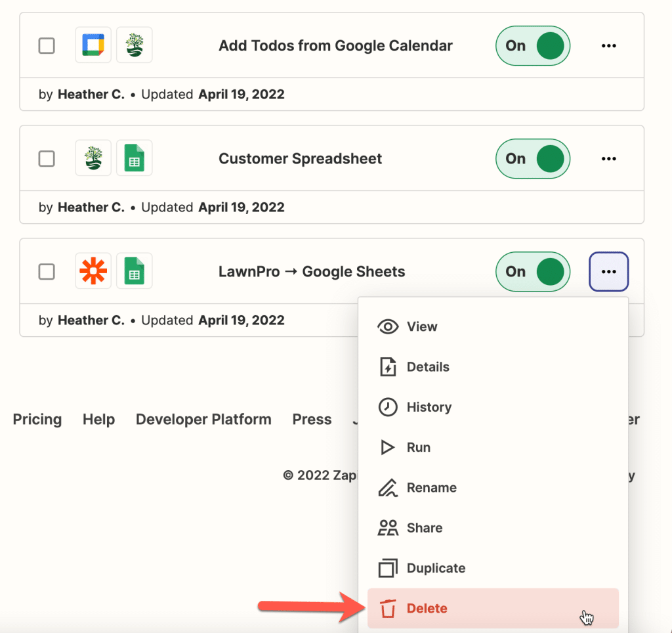Open the Developer Platform footer link

click(x=203, y=420)
